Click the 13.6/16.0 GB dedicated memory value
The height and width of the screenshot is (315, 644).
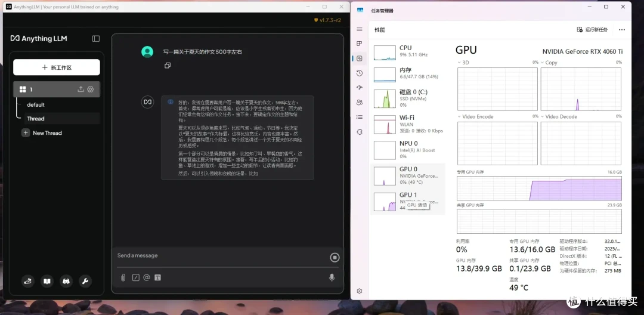coord(532,249)
